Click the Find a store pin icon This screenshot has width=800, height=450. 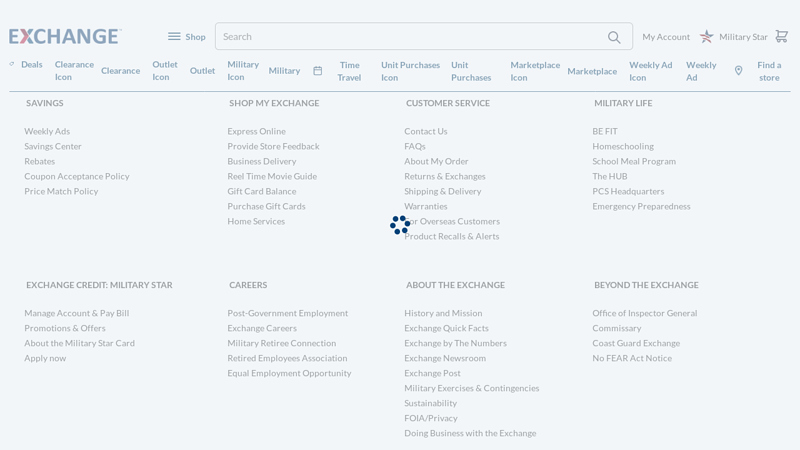[739, 71]
